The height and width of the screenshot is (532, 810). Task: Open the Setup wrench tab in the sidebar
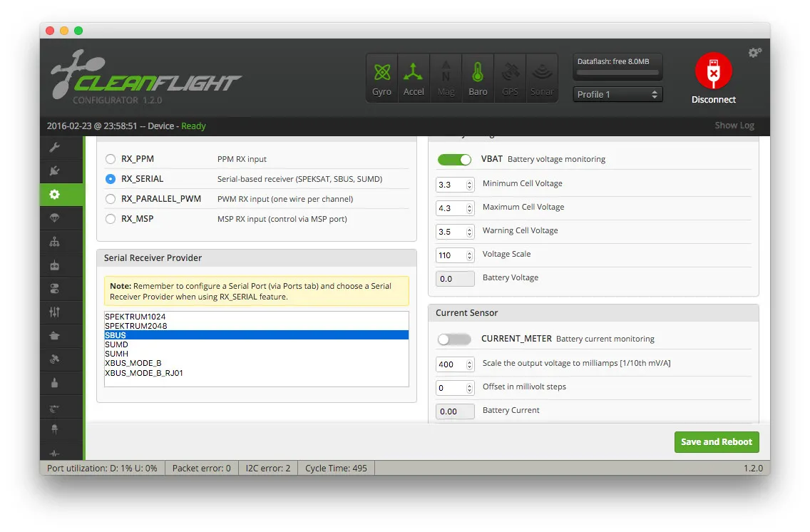point(55,148)
